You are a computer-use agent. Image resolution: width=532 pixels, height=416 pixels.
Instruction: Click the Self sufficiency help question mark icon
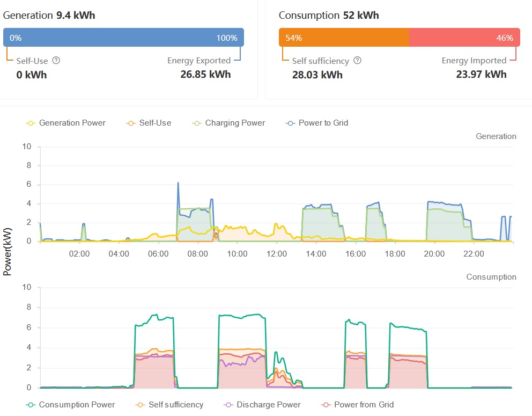(x=357, y=61)
